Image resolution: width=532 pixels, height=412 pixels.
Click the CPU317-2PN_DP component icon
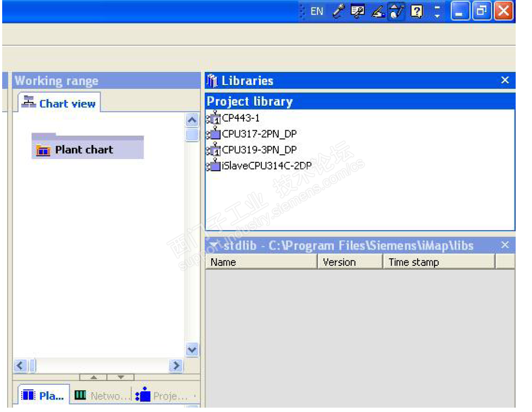pyautogui.click(x=214, y=133)
